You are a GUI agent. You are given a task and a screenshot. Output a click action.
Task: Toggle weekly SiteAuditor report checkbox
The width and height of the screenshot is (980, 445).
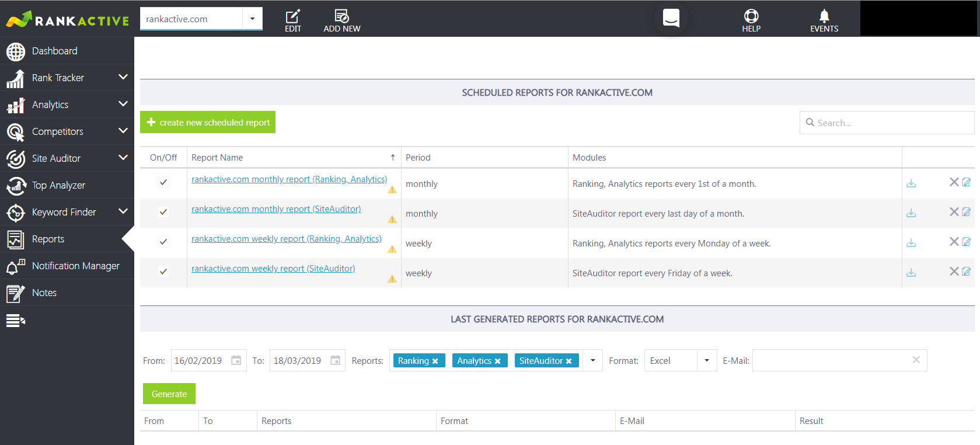pos(163,272)
